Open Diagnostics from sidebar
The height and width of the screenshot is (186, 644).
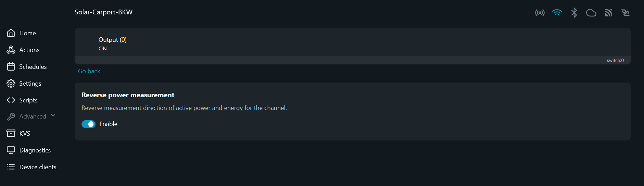tap(35, 150)
